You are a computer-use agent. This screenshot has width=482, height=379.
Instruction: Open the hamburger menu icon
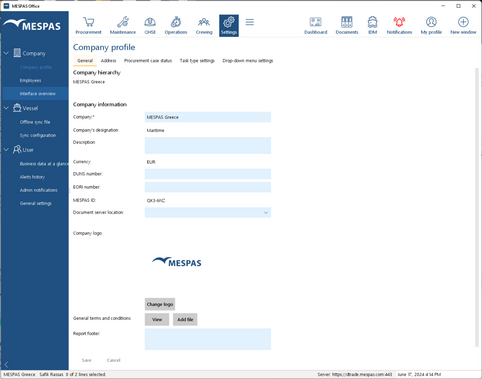coord(250,22)
